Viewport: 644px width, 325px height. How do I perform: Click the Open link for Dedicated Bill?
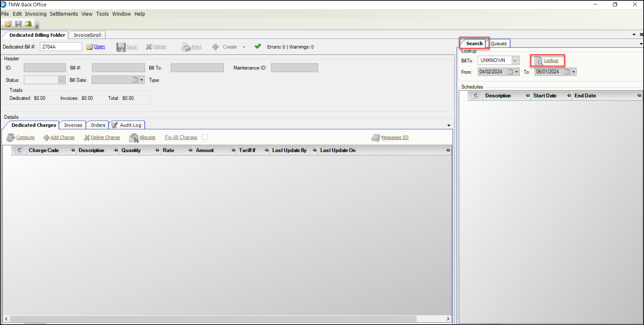tap(99, 47)
